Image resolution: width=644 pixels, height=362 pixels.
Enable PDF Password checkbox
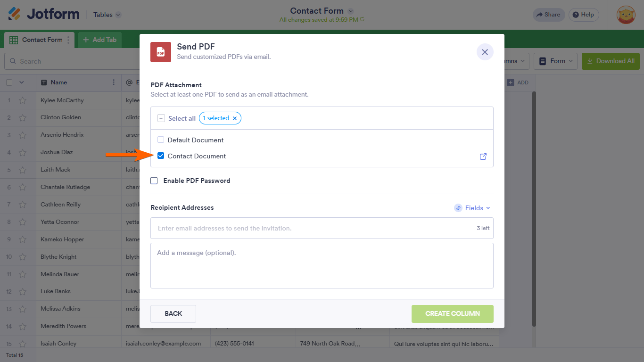point(154,181)
